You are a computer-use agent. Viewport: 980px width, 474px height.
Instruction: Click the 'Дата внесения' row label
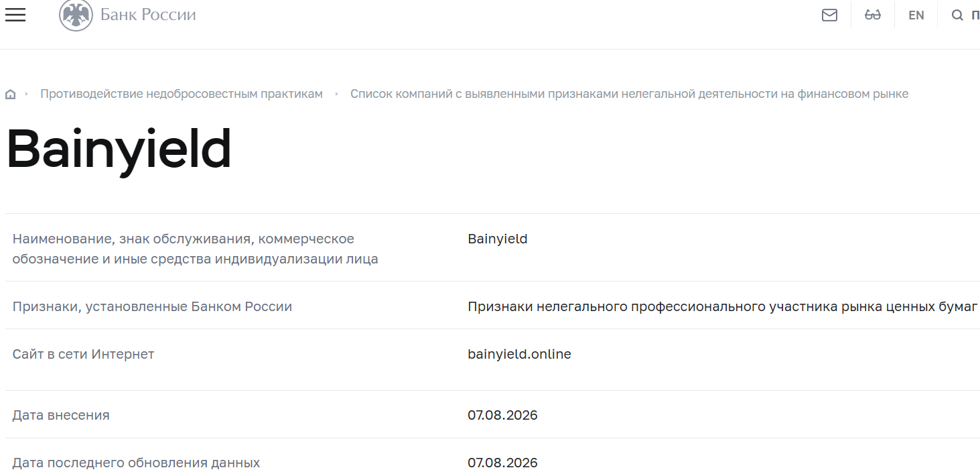[x=61, y=415]
